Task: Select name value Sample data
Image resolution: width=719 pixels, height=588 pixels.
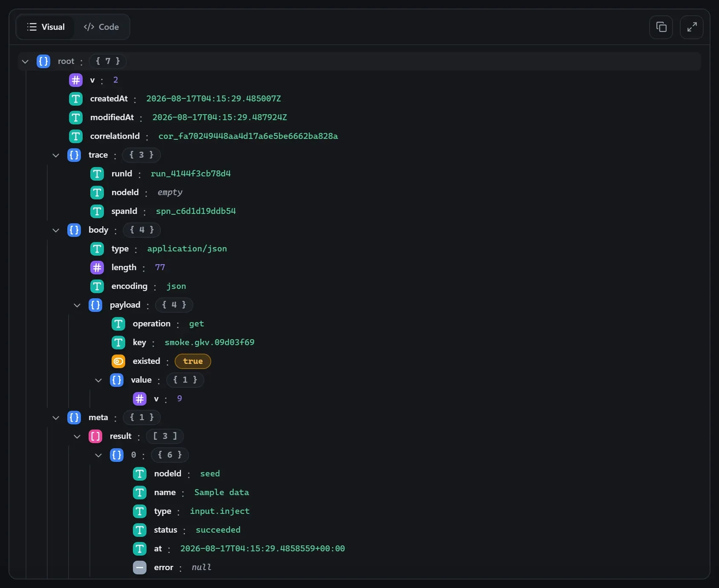Action: (x=222, y=493)
